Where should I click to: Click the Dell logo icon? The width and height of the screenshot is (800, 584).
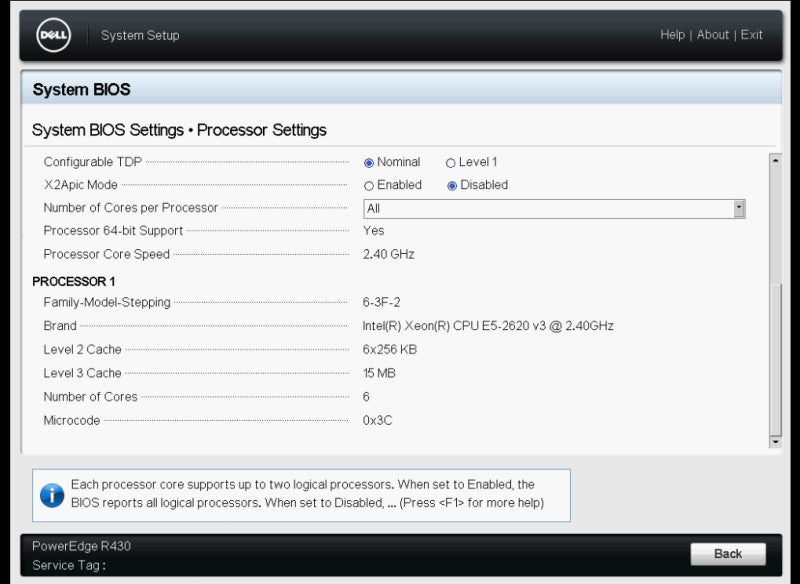[54, 35]
